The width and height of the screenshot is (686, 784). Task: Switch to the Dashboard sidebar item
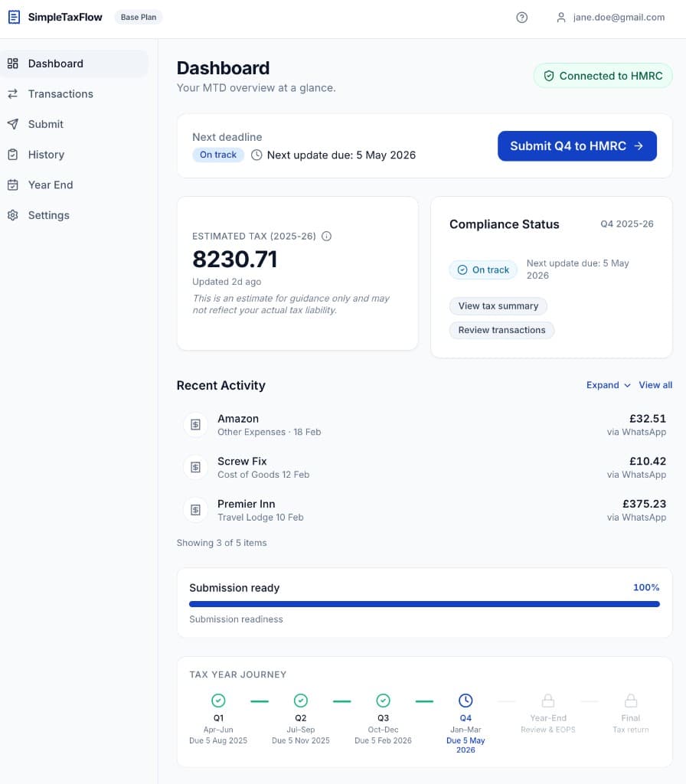(54, 64)
